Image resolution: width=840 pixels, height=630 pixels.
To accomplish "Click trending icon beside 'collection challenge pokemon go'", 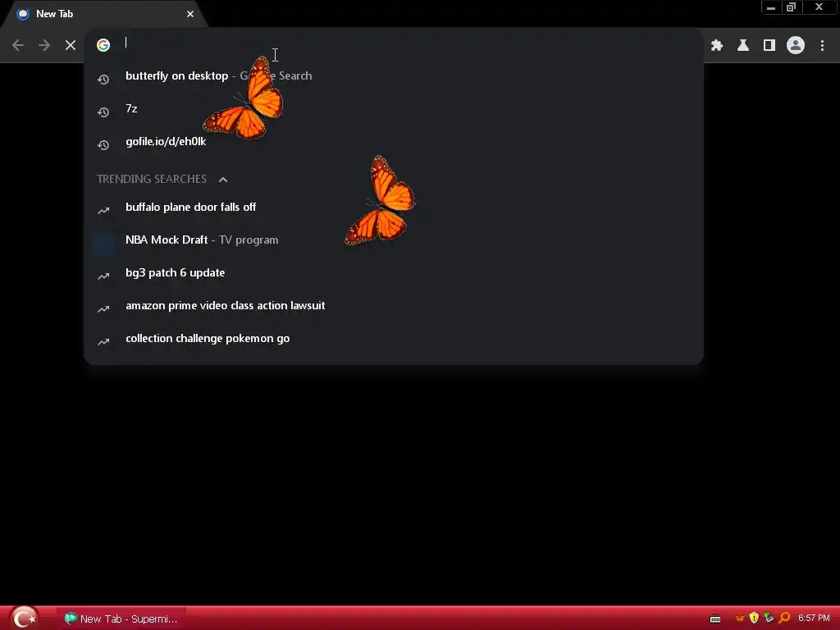I will pos(103,342).
